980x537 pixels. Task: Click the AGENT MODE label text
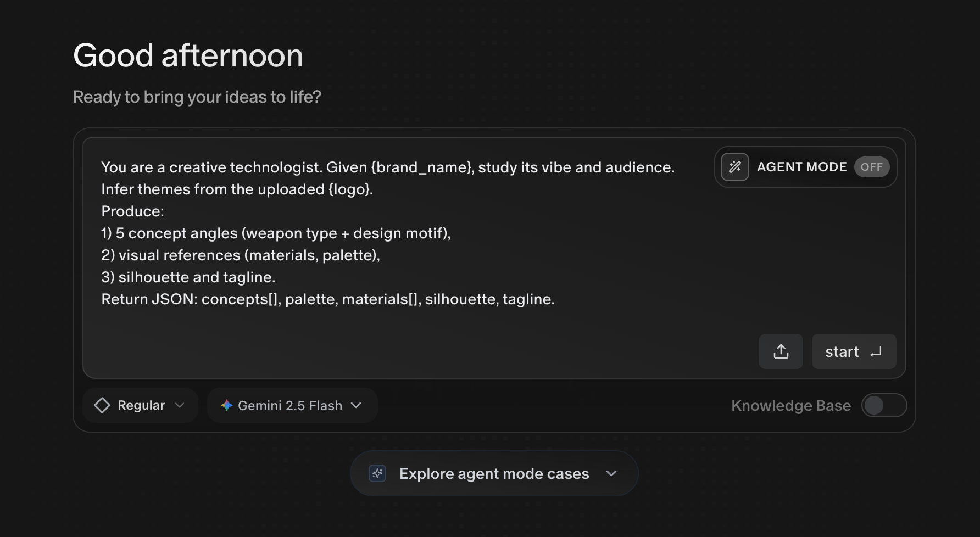point(801,167)
